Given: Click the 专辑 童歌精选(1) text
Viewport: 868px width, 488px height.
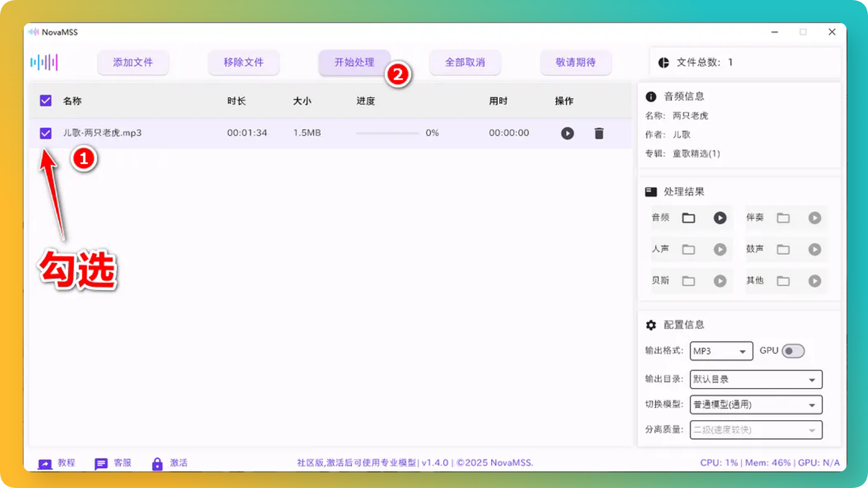Looking at the screenshot, I should tap(682, 153).
